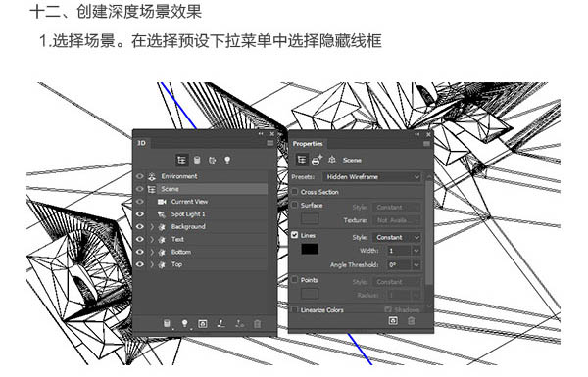Enable Points checkbox
This screenshot has height=377, width=588.
295,279
